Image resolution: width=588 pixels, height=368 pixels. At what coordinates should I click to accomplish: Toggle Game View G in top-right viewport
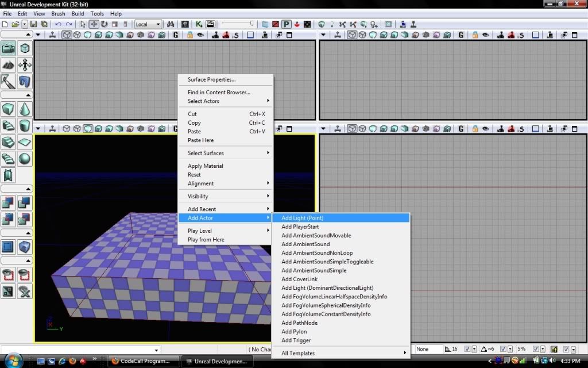tap(461, 35)
